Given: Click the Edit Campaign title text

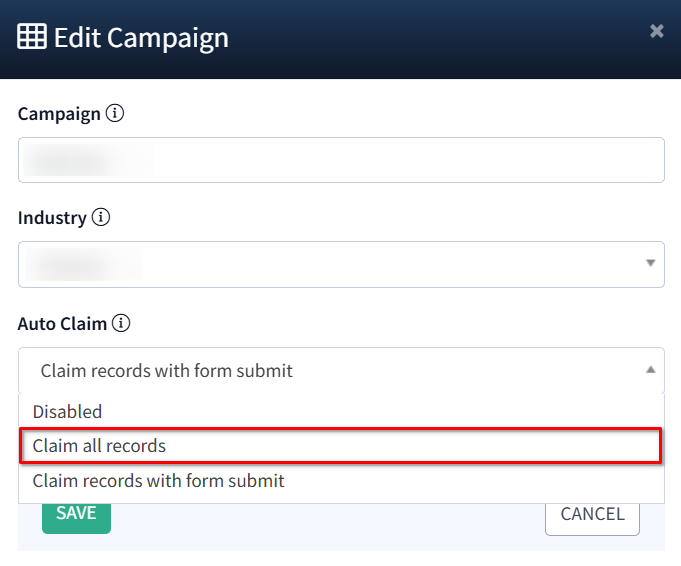Looking at the screenshot, I should pyautogui.click(x=141, y=38).
